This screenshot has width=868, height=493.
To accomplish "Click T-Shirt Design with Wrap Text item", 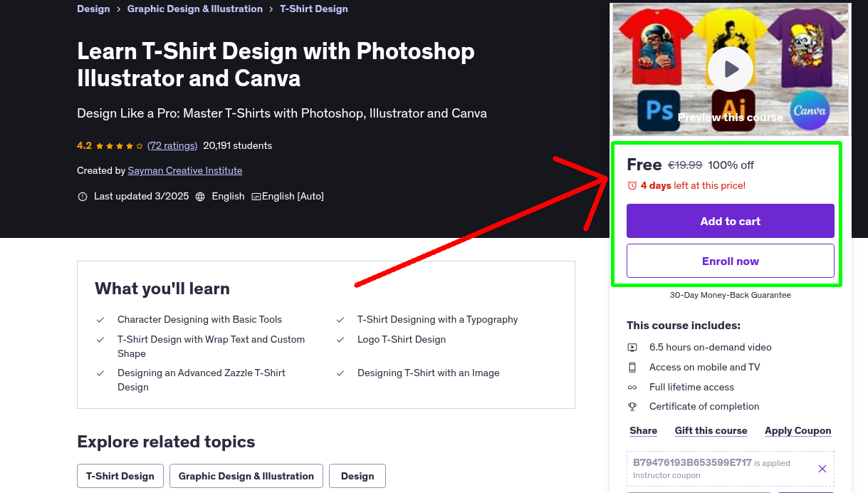I will click(x=211, y=347).
